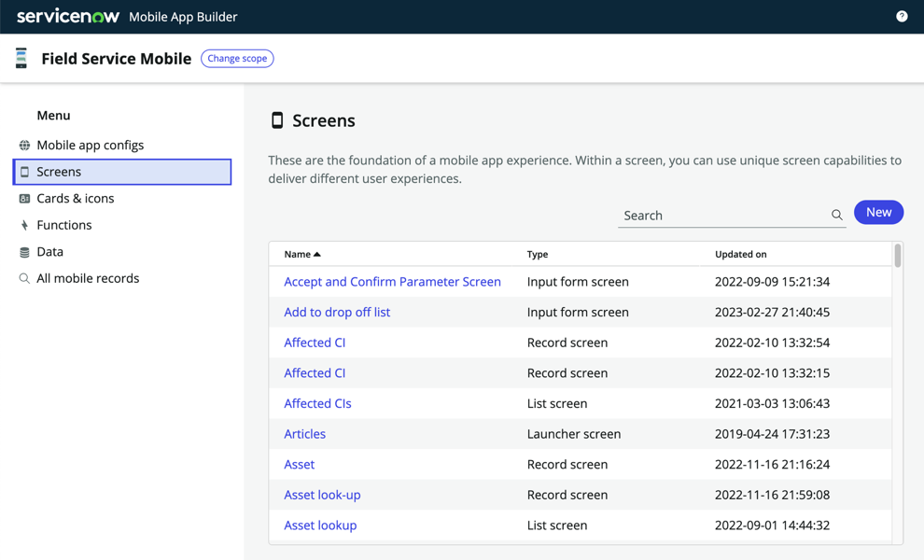This screenshot has width=924, height=560.
Task: Click the magnifier icon beside All mobile records
Action: tap(24, 278)
